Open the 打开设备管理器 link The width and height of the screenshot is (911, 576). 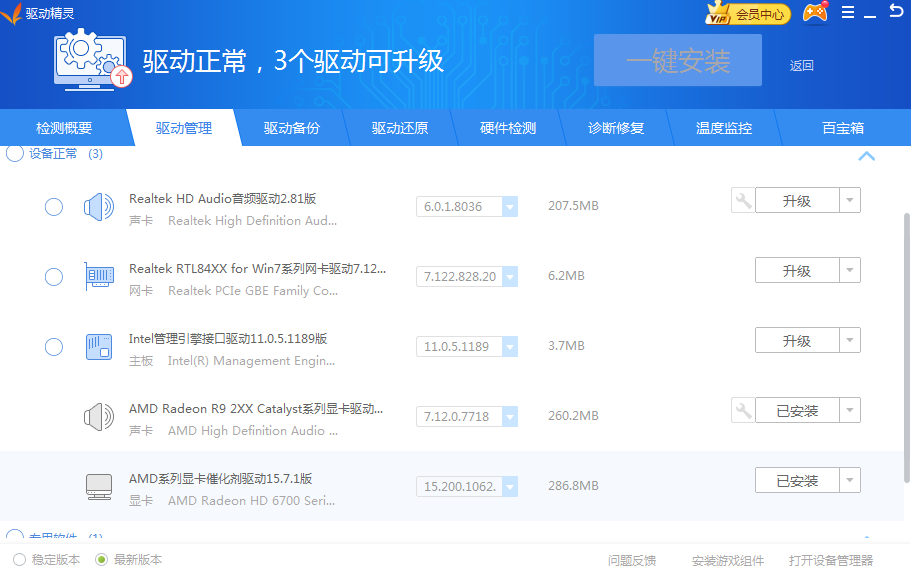pyautogui.click(x=830, y=560)
